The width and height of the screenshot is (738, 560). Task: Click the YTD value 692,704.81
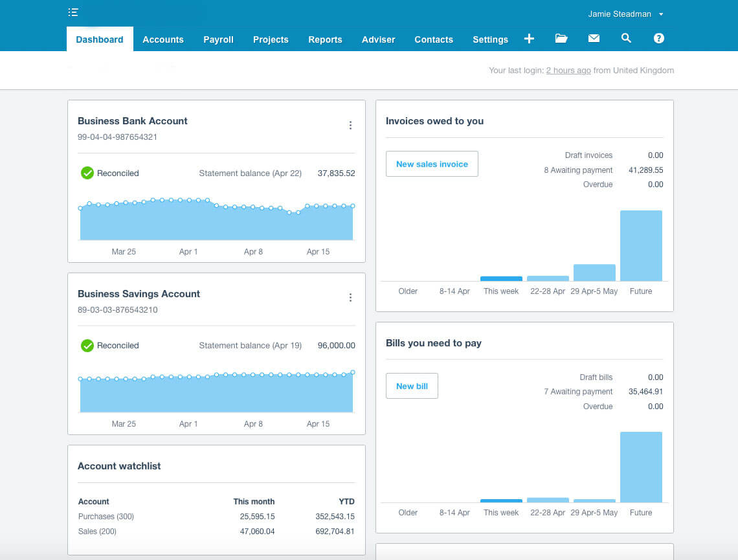pos(335,532)
